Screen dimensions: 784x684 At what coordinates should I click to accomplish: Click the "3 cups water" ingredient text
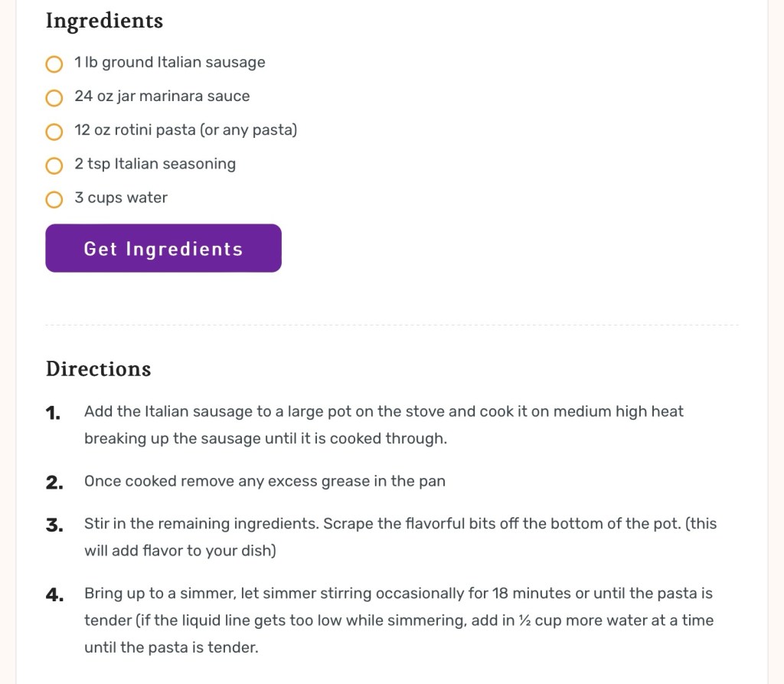[121, 198]
